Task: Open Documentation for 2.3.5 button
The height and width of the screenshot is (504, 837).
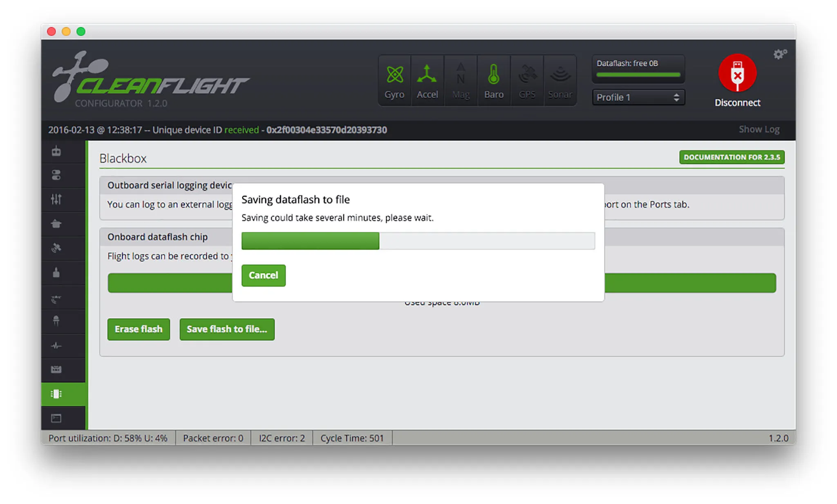Action: (x=732, y=157)
